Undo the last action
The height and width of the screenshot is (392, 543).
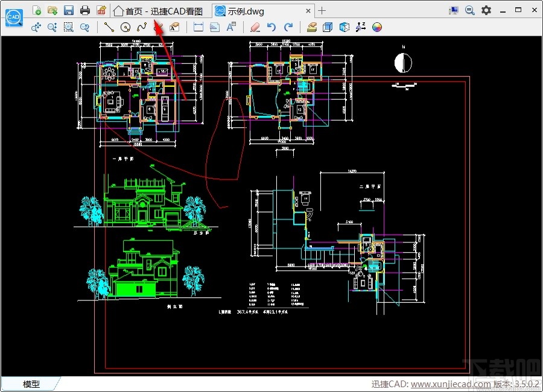tap(271, 27)
